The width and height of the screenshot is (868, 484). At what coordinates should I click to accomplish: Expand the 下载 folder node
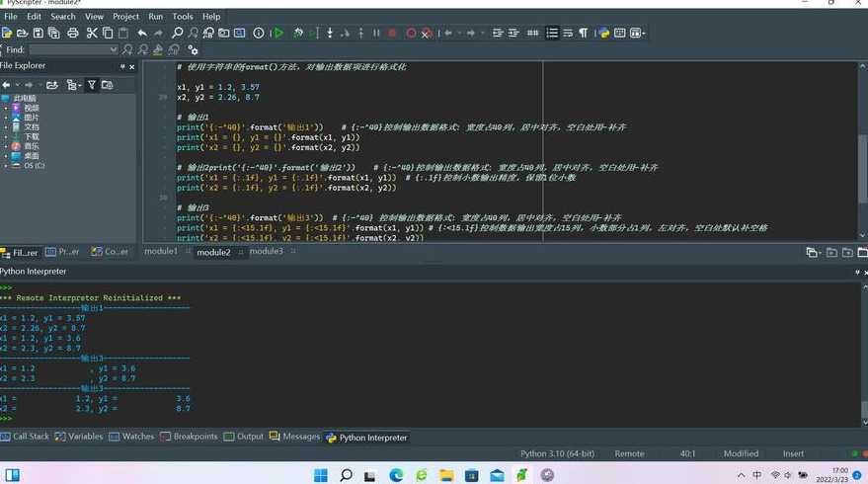point(6,136)
